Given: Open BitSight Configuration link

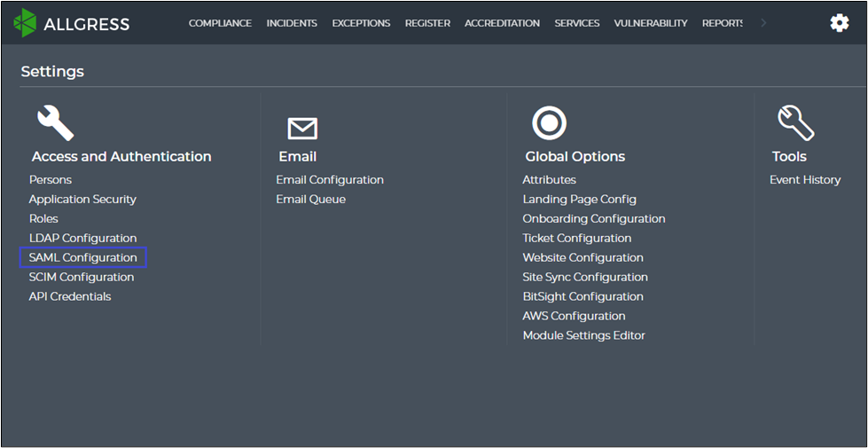Looking at the screenshot, I should pyautogui.click(x=583, y=296).
